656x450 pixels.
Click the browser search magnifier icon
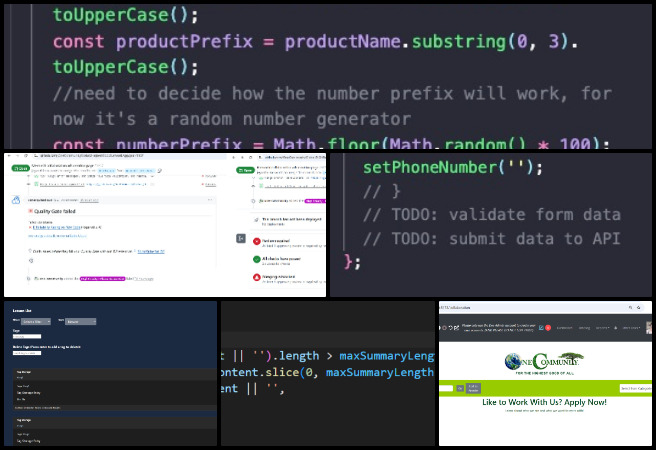tap(631, 307)
